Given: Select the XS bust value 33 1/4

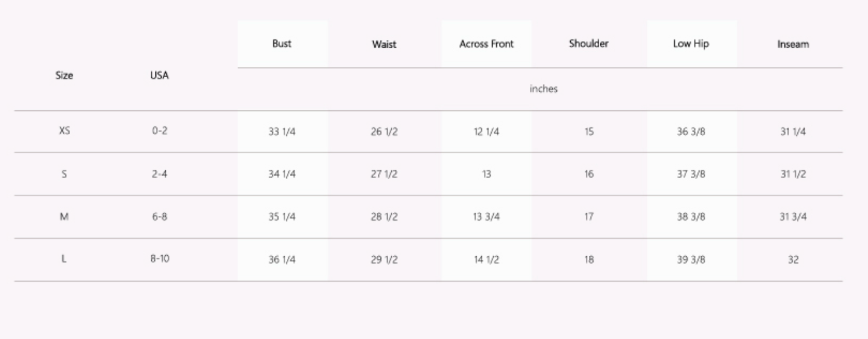Looking at the screenshot, I should pos(281,132).
